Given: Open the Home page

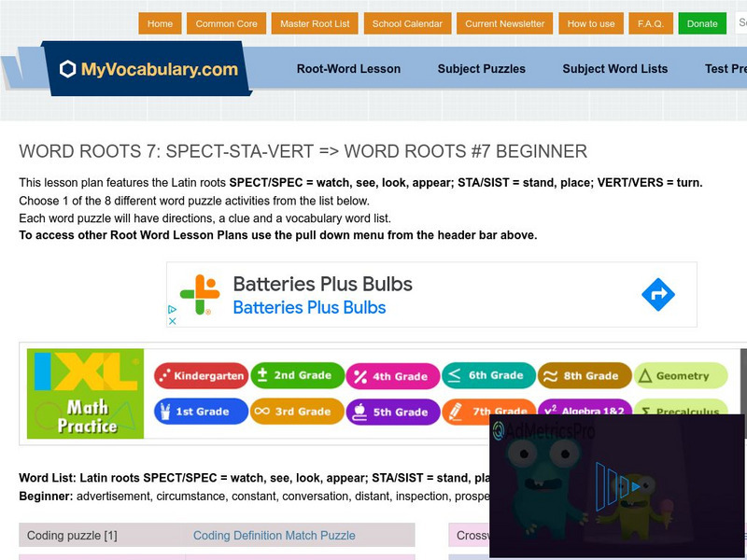Looking at the screenshot, I should point(160,23).
